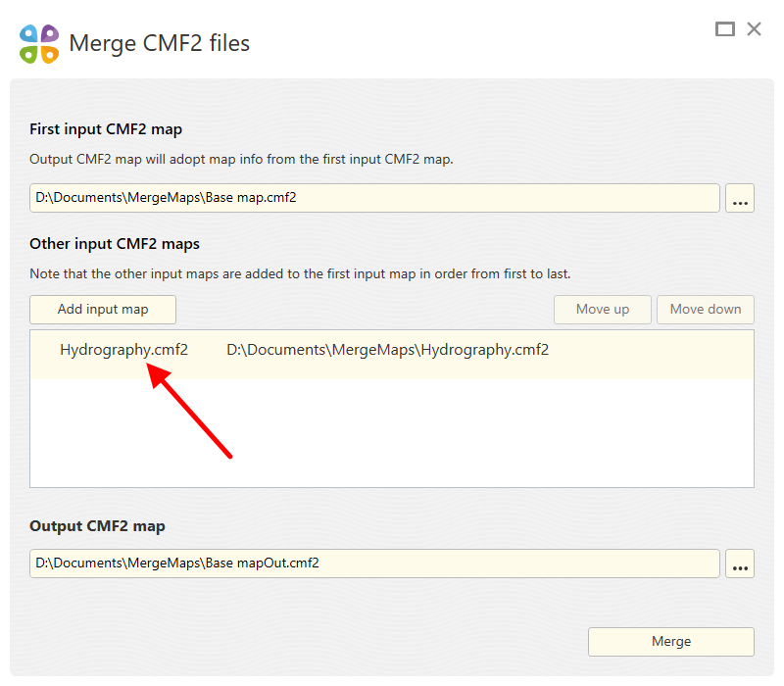
Task: Click the First input CMF2 map heading
Action: [x=106, y=129]
